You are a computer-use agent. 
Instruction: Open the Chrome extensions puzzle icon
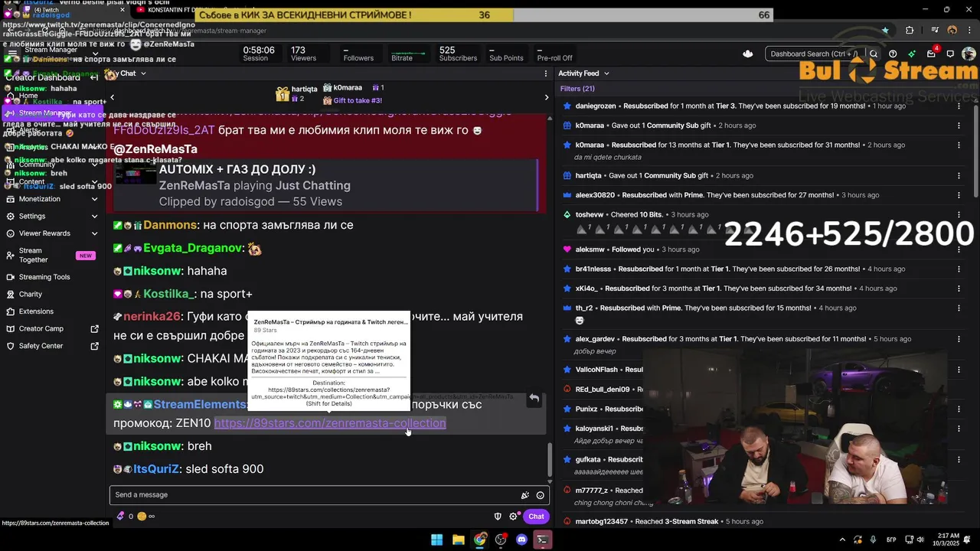(910, 31)
